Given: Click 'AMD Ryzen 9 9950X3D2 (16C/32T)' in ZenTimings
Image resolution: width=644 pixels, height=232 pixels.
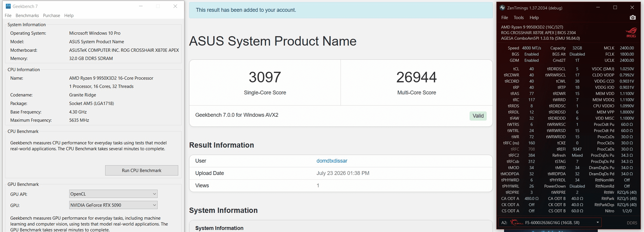Looking at the screenshot, I should coord(532,27).
